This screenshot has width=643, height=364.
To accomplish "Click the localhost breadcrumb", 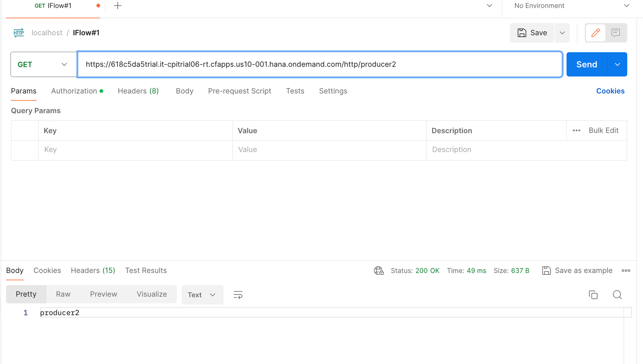I will coord(47,33).
